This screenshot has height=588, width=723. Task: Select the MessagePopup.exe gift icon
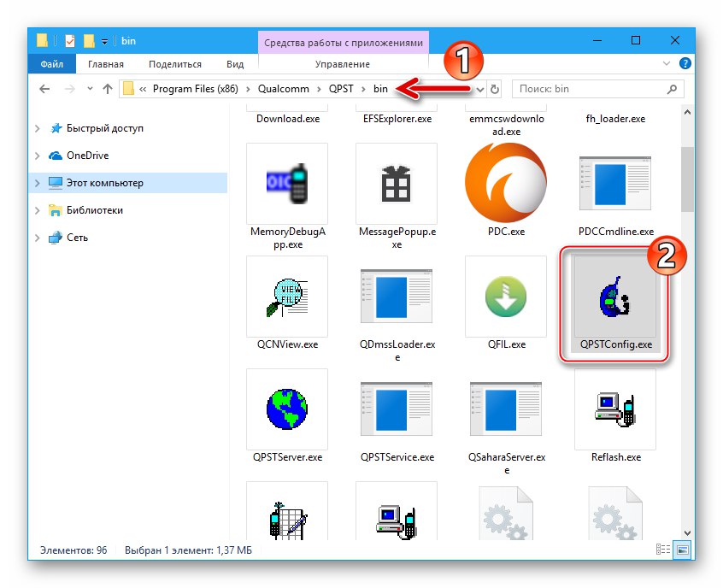[397, 184]
